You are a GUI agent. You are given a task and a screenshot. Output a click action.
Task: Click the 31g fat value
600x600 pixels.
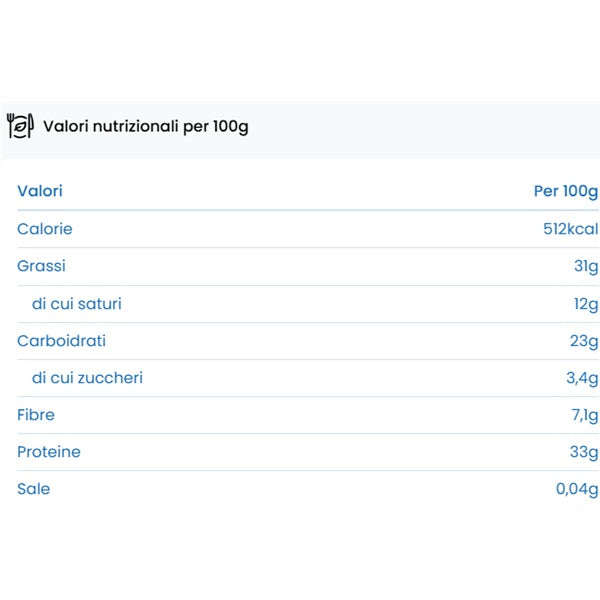(x=584, y=266)
